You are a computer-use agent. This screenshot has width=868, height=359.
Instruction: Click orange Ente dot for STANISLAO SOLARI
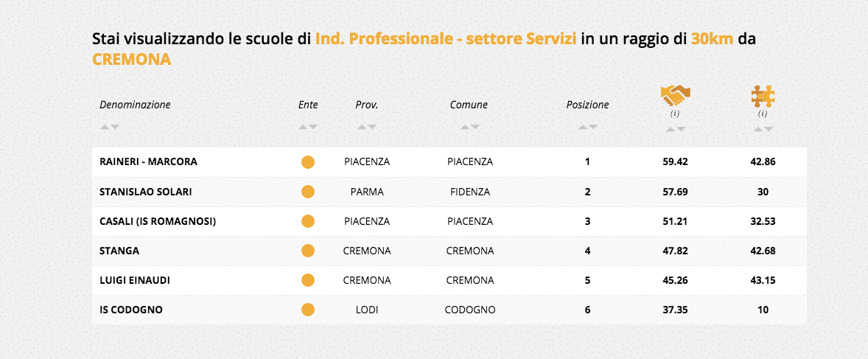308,192
